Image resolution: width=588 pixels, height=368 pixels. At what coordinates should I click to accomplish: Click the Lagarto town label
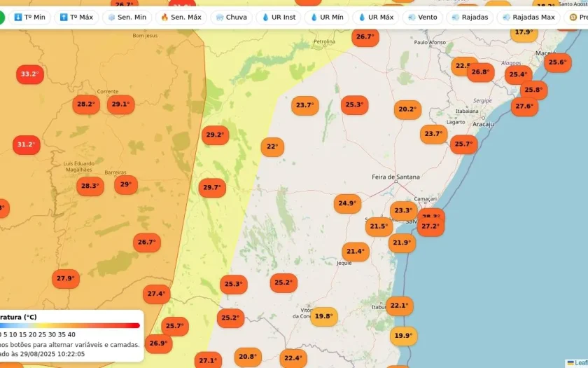coord(456,122)
